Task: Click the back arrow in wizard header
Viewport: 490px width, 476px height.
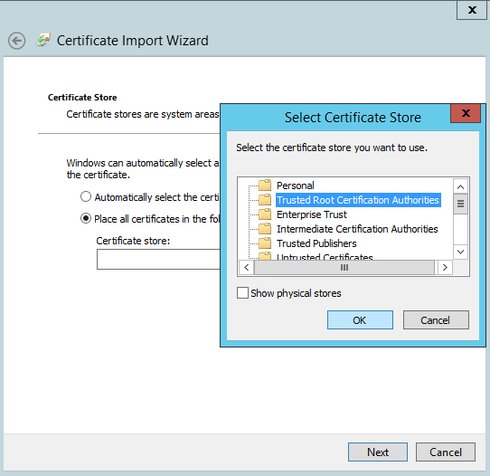Action: click(x=17, y=41)
